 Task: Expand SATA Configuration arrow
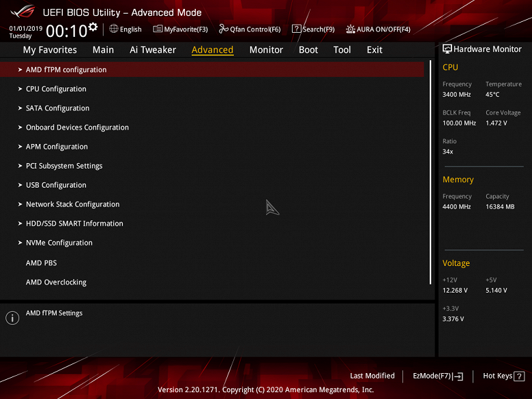click(20, 108)
